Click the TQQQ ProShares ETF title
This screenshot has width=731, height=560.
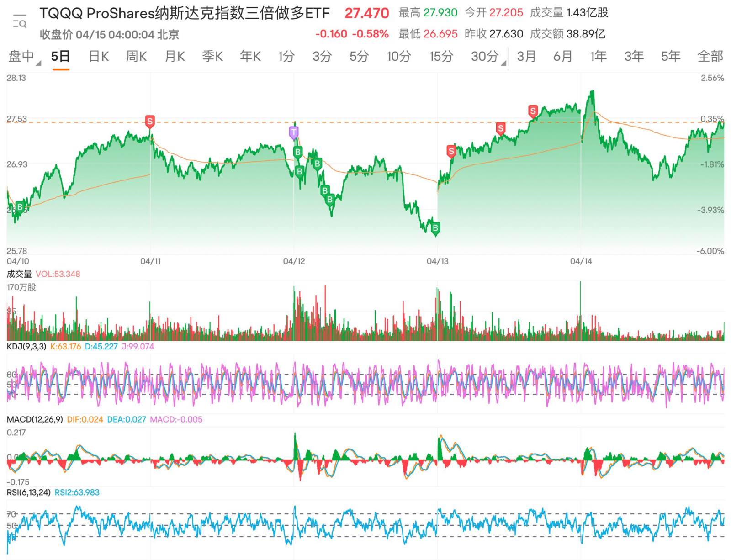pyautogui.click(x=184, y=13)
